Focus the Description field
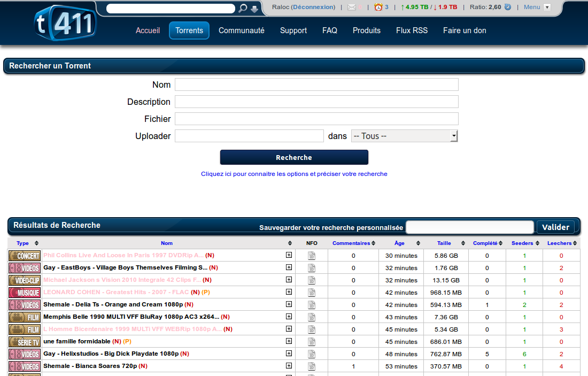Screen dimensions: 588x376 (x=316, y=102)
